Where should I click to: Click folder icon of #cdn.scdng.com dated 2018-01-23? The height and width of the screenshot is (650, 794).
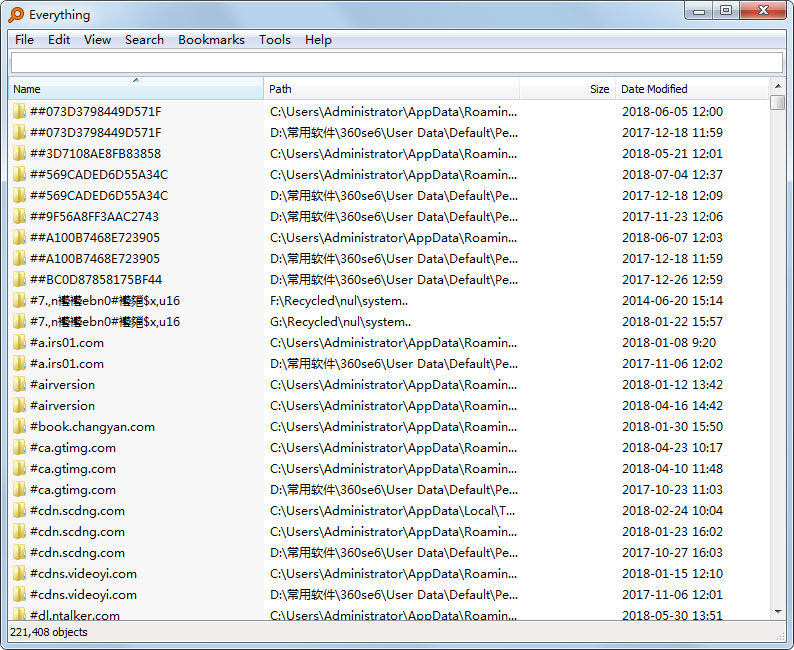[x=19, y=532]
